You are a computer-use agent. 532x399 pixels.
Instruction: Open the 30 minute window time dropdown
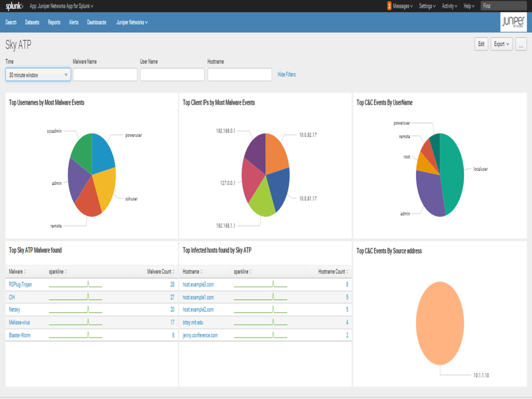[38, 75]
